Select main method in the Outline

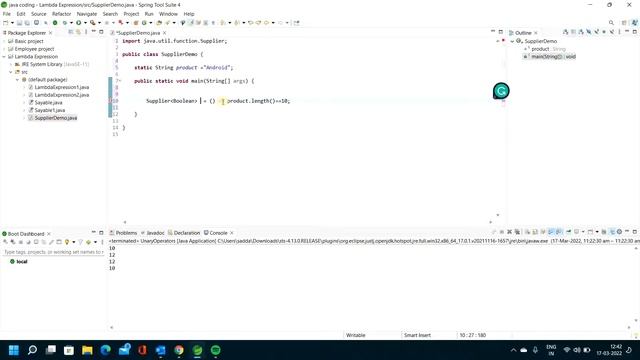[553, 57]
